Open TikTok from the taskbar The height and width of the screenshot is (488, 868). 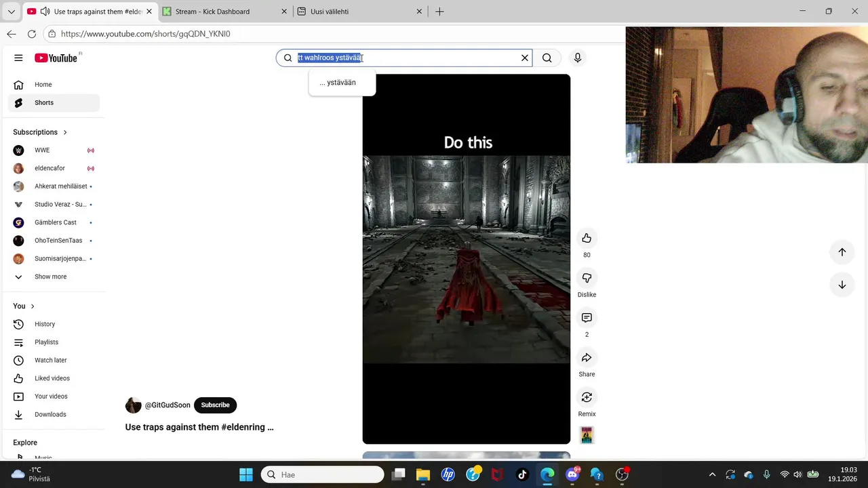tap(522, 474)
